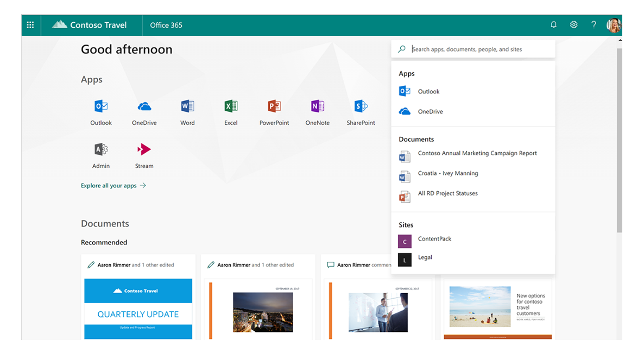Focus the search apps, documents, people field

(x=473, y=49)
